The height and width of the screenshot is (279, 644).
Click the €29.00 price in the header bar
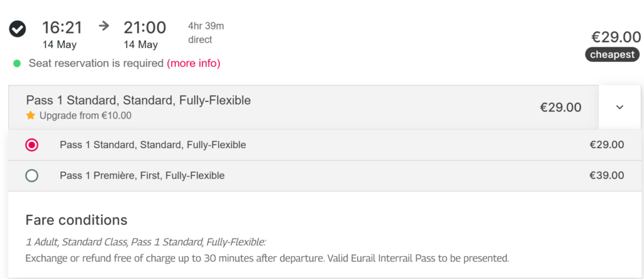pos(560,108)
